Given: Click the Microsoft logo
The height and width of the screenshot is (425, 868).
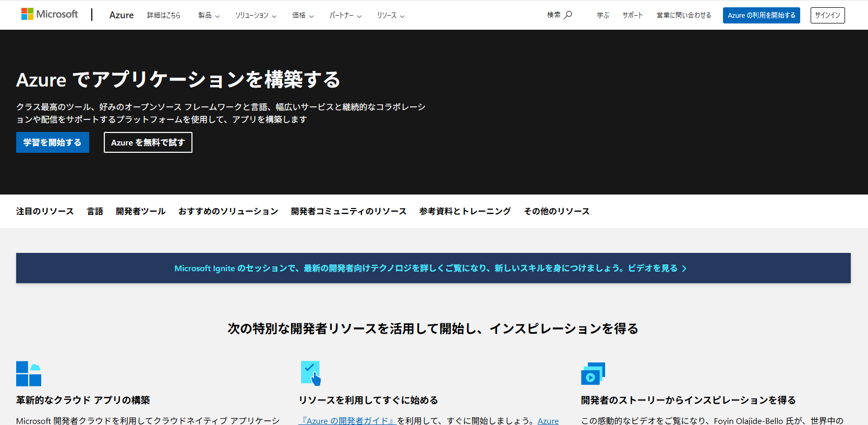Looking at the screenshot, I should (50, 14).
